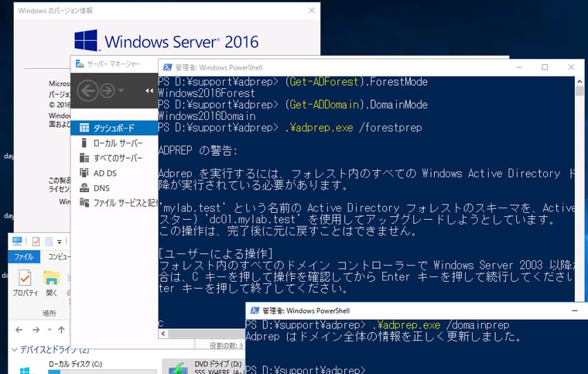588x374 pixels.
Task: Click the ADPREP の警告 heading text
Action: (x=197, y=150)
